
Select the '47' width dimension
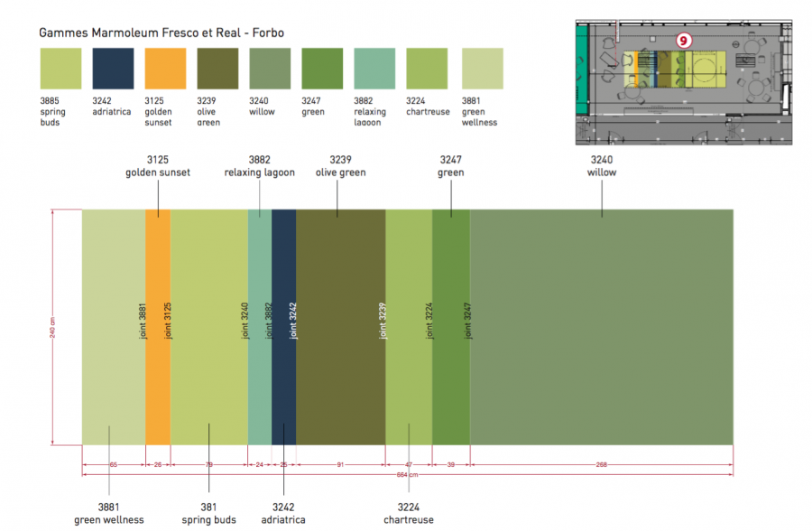click(x=409, y=464)
